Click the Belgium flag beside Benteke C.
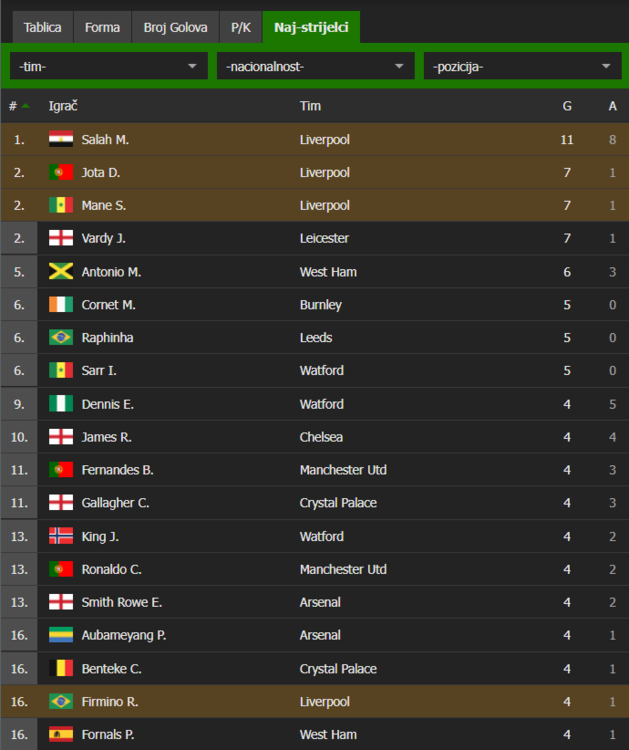629x750 pixels. [61, 668]
